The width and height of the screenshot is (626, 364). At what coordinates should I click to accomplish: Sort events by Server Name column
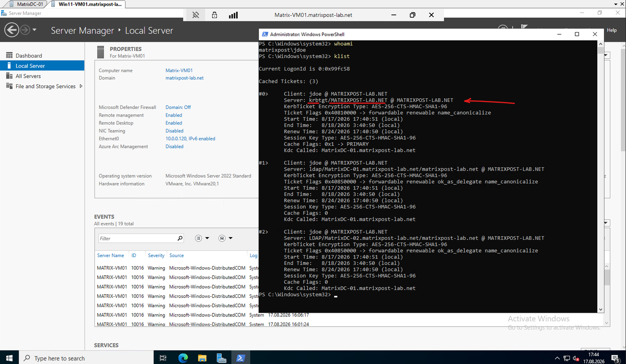click(111, 256)
